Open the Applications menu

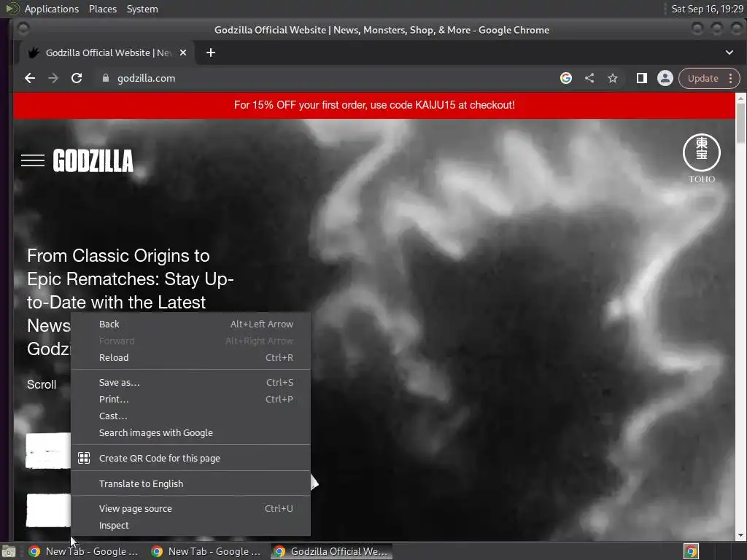(52, 9)
